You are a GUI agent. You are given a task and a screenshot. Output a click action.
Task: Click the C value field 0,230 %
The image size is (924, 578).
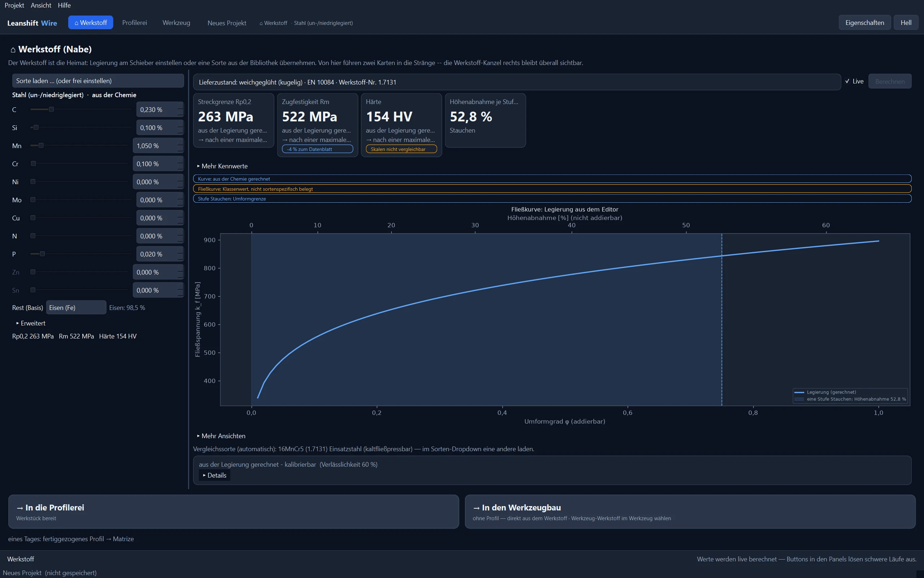tap(160, 109)
